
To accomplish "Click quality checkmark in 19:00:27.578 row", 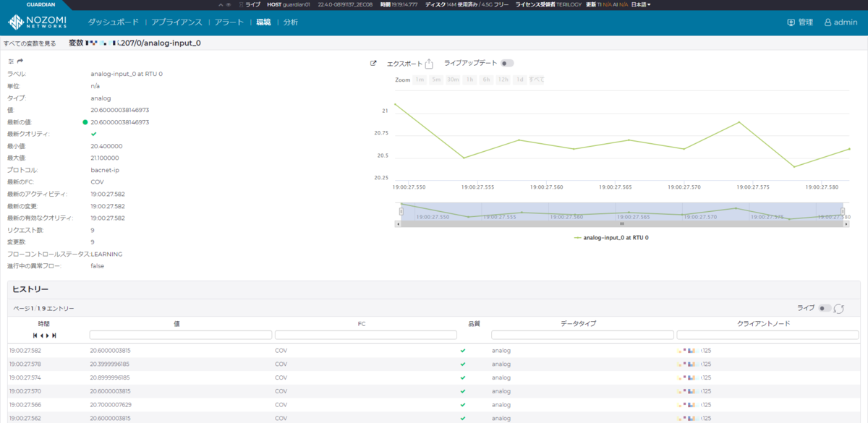I will pos(463,364).
